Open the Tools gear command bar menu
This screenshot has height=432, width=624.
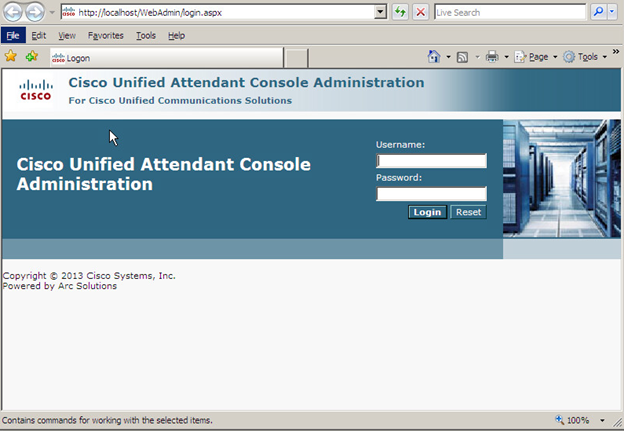(x=585, y=57)
